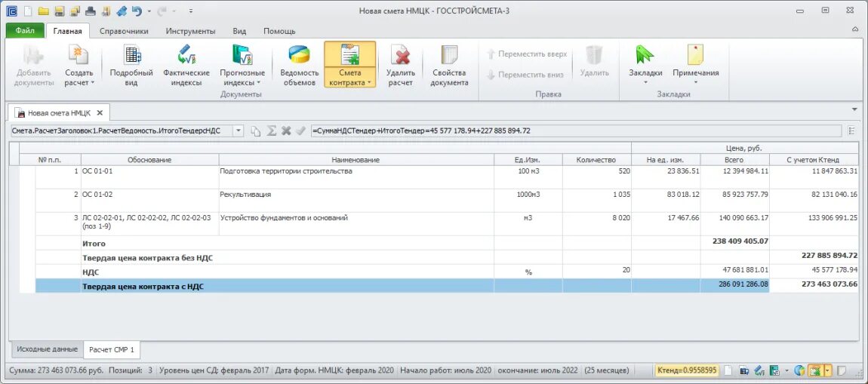The width and height of the screenshot is (868, 384).
Task: Open the Создать расчет dropdown
Action: 79,66
